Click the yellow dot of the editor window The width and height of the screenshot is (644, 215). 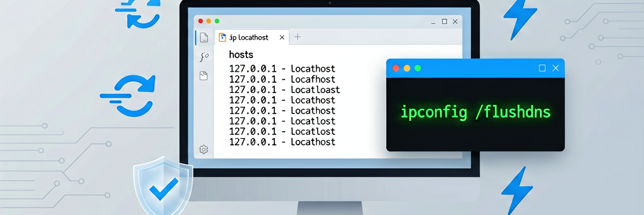[x=209, y=21]
